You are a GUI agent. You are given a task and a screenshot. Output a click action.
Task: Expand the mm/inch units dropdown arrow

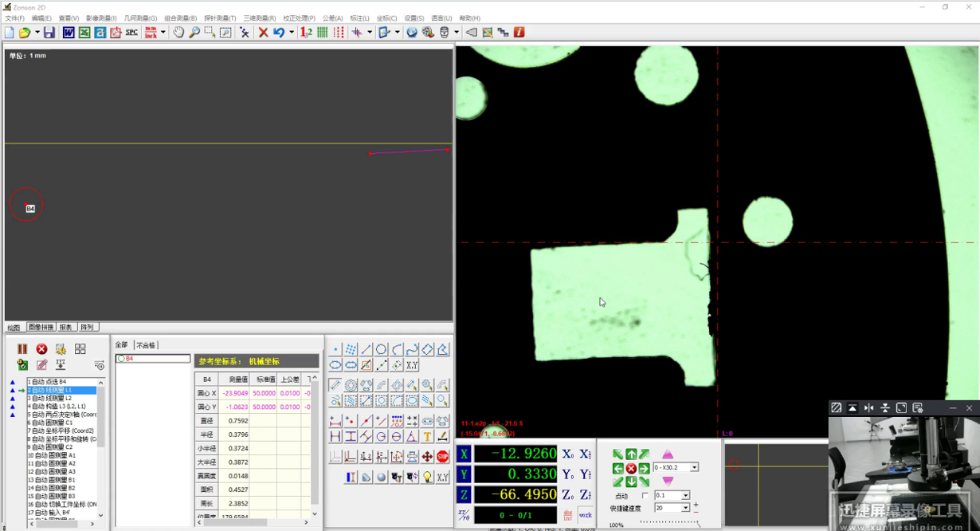pyautogui.click(x=163, y=33)
